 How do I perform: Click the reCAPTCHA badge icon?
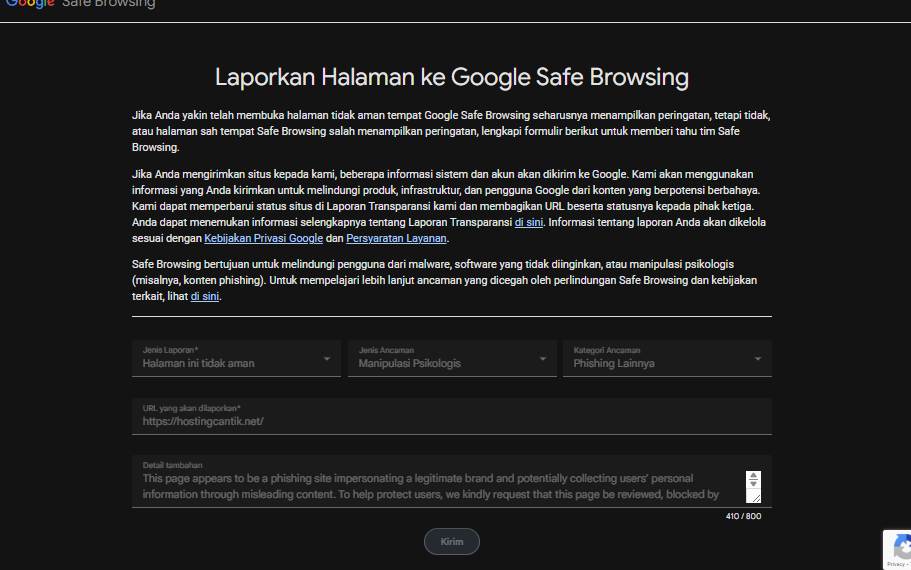coord(902,547)
